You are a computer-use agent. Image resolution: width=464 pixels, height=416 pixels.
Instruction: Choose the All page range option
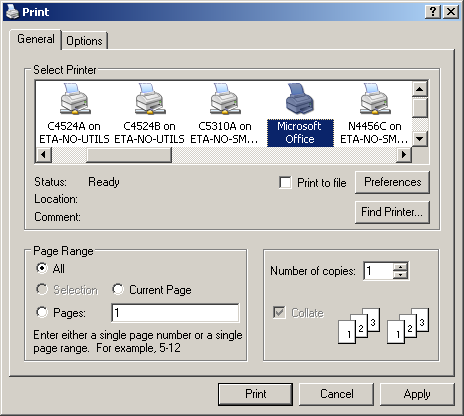pos(42,268)
